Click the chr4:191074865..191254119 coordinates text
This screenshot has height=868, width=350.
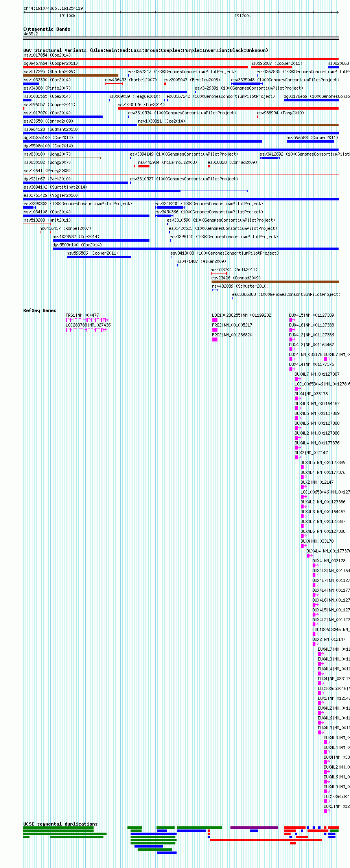coord(53,8)
